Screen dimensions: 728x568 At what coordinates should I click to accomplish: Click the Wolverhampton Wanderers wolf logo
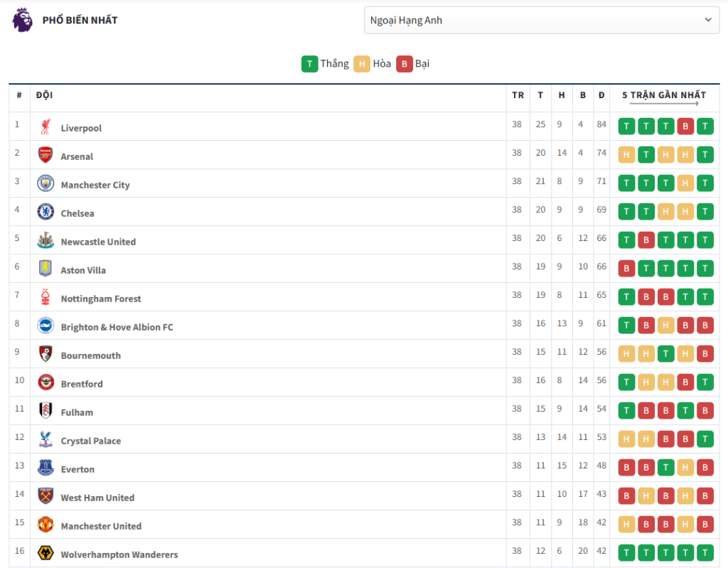pos(45,553)
